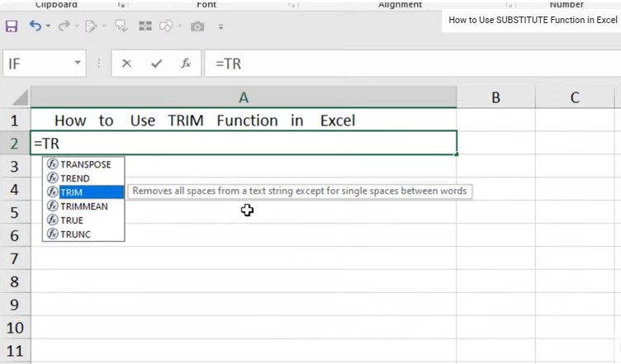Viewport: 621px width, 364px height.
Task: Select row 10 header
Action: (x=15, y=328)
